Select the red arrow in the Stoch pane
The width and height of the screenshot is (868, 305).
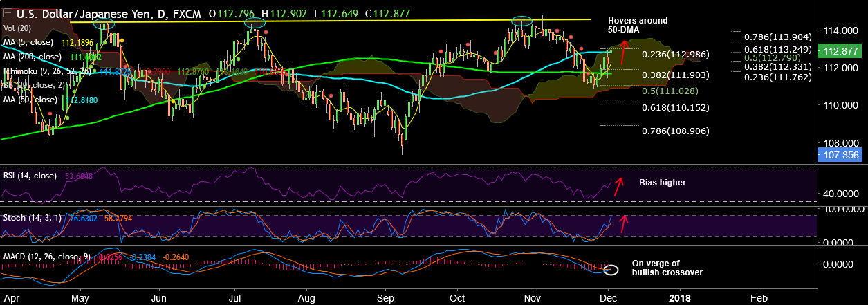[624, 223]
